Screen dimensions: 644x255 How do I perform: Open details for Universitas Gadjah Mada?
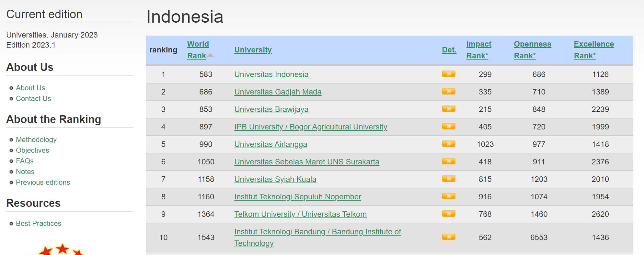pos(449,91)
